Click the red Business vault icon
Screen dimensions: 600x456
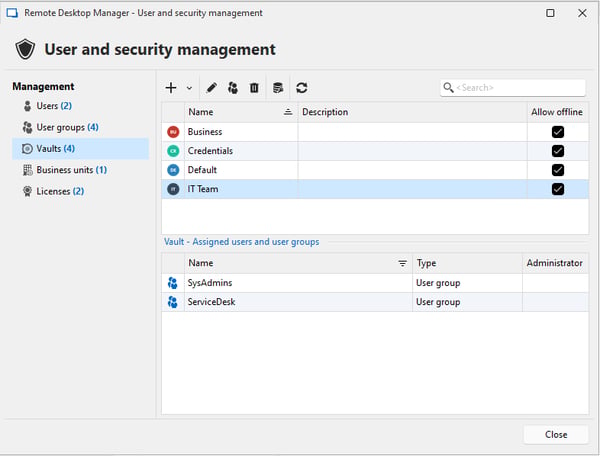click(x=173, y=132)
